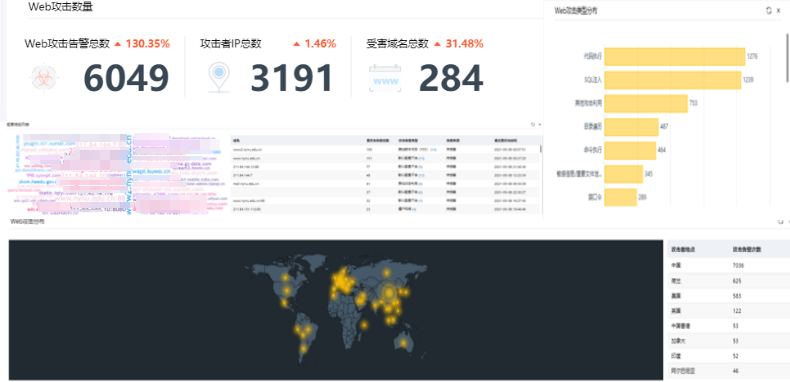This screenshot has height=382, width=790.
Task: Click the 6049 Web attack alert total
Action: 126,78
